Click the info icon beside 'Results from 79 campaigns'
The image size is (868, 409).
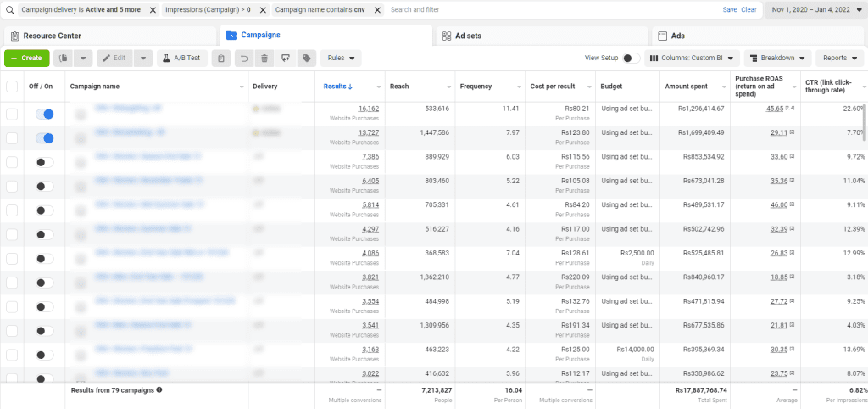coord(159,390)
